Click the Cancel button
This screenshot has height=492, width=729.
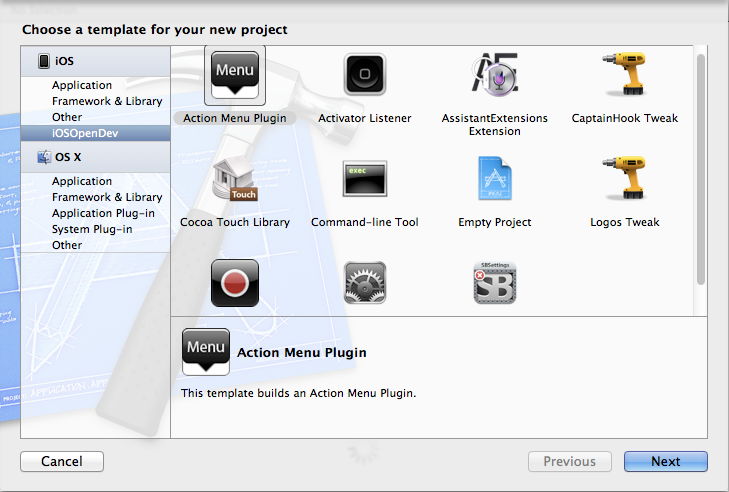coord(62,461)
